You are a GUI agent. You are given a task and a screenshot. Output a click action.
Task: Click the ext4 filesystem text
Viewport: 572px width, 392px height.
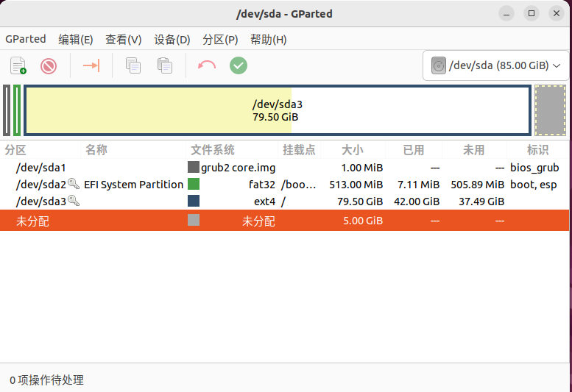264,201
